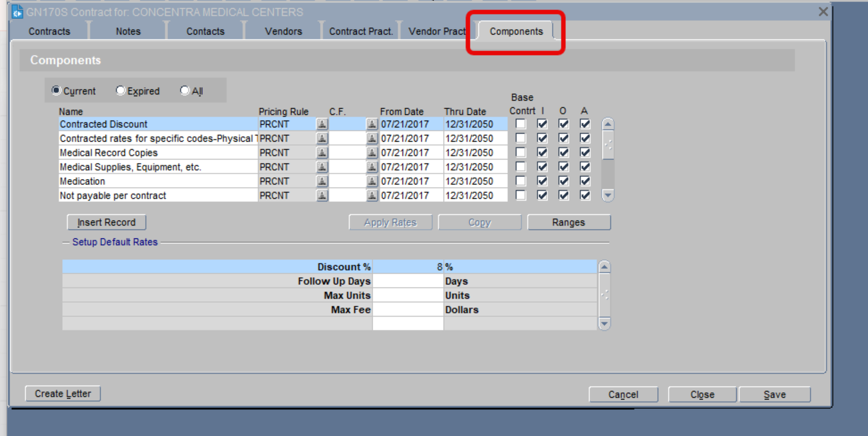This screenshot has height=436, width=868.
Task: Open the Vendor Pract tab
Action: pos(437,31)
